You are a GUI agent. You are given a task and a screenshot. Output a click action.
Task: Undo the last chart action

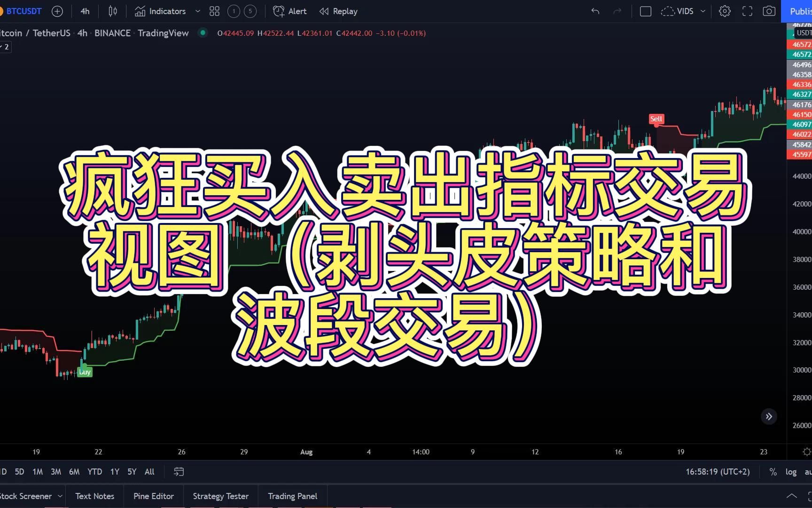(594, 11)
